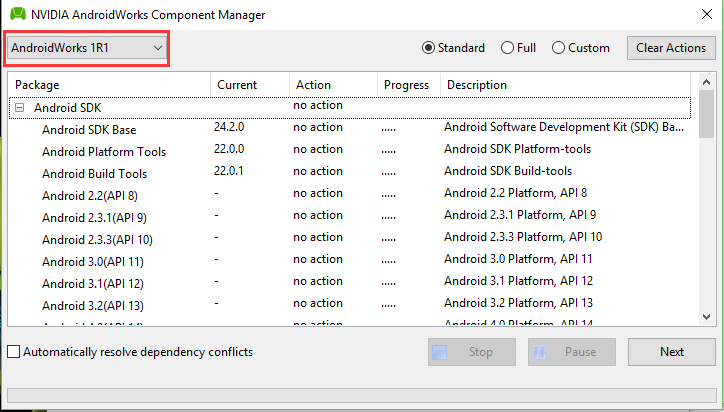Click the scrollbar down arrow
This screenshot has width=724, height=412.
coord(706,316)
